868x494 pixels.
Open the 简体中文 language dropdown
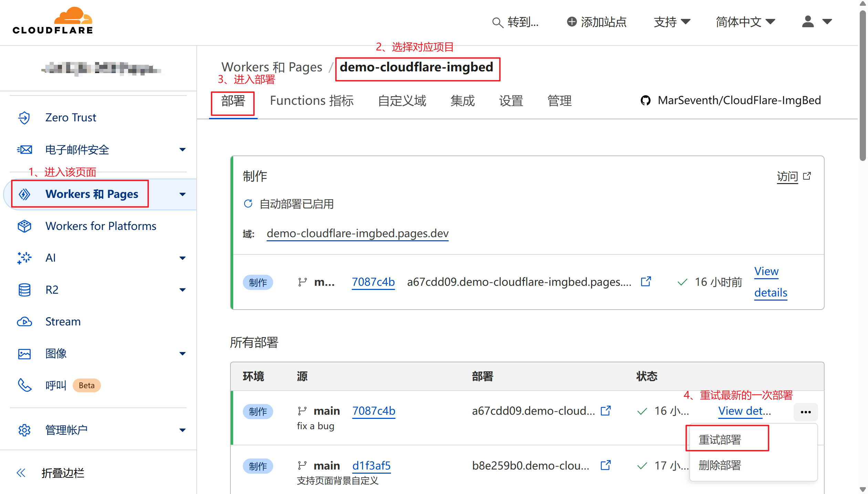(745, 22)
